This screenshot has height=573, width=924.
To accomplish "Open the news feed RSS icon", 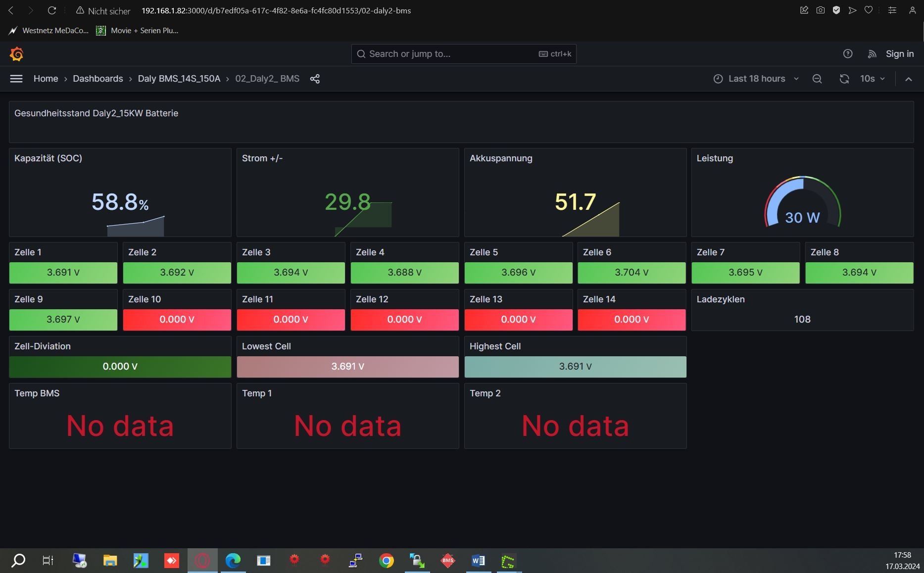I will [872, 54].
